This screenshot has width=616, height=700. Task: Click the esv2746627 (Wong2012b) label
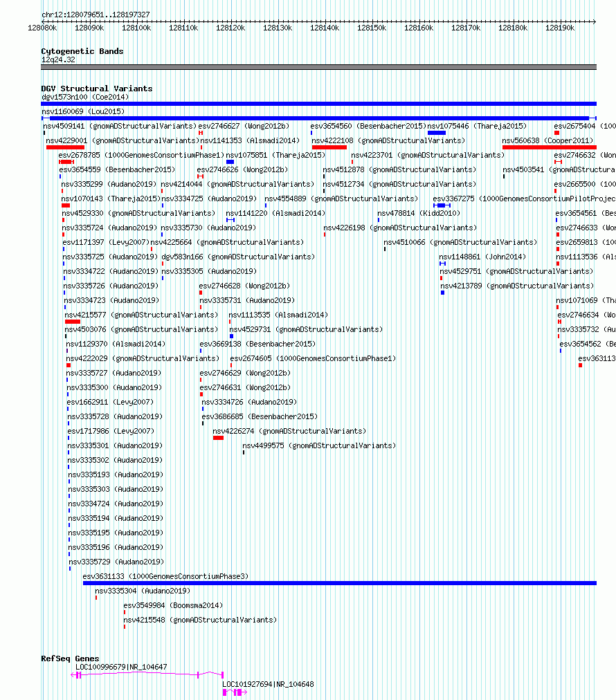(244, 126)
